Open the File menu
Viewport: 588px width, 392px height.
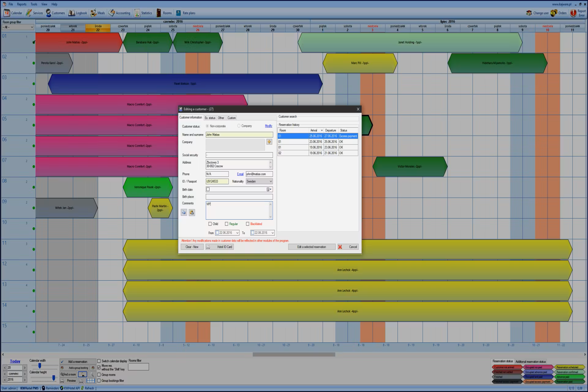pyautogui.click(x=11, y=4)
